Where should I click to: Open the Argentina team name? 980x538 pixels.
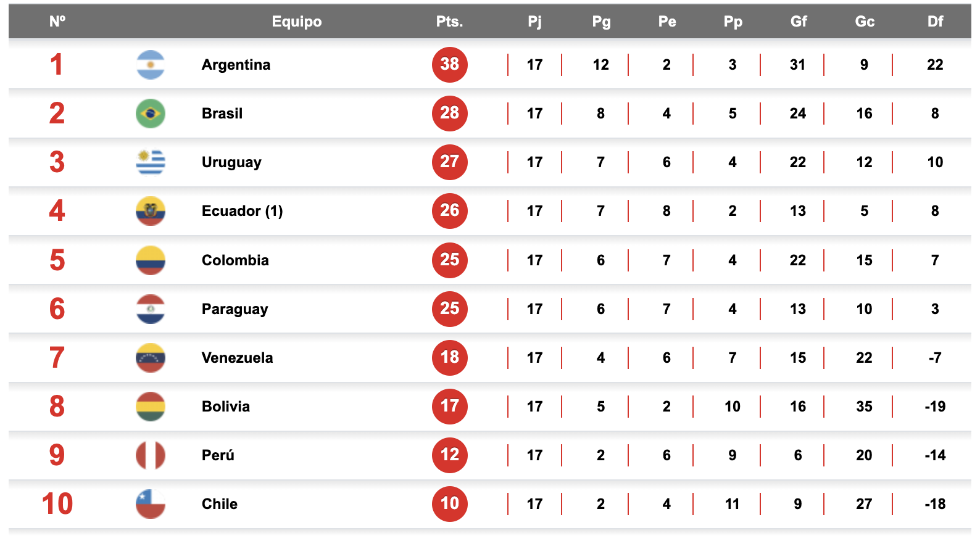(236, 65)
